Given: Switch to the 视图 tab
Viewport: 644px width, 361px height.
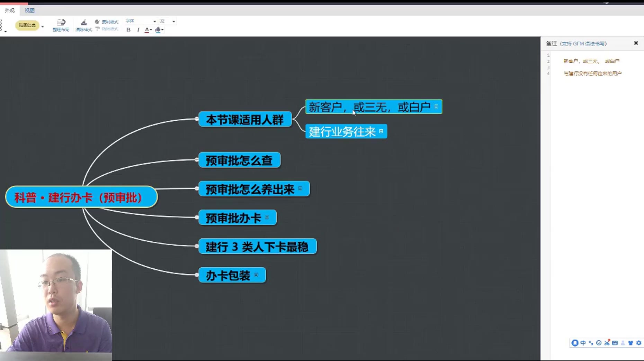Looking at the screenshot, I should click(x=29, y=10).
